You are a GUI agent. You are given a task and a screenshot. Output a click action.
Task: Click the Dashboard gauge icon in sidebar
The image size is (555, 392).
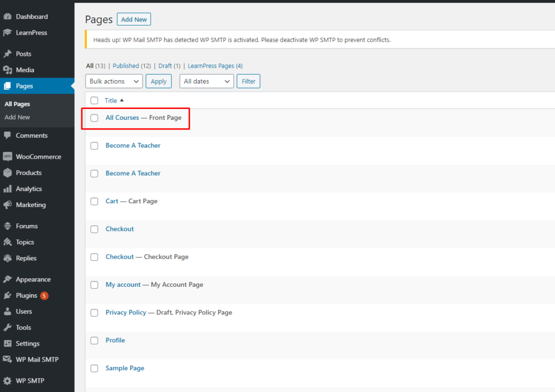click(x=8, y=17)
